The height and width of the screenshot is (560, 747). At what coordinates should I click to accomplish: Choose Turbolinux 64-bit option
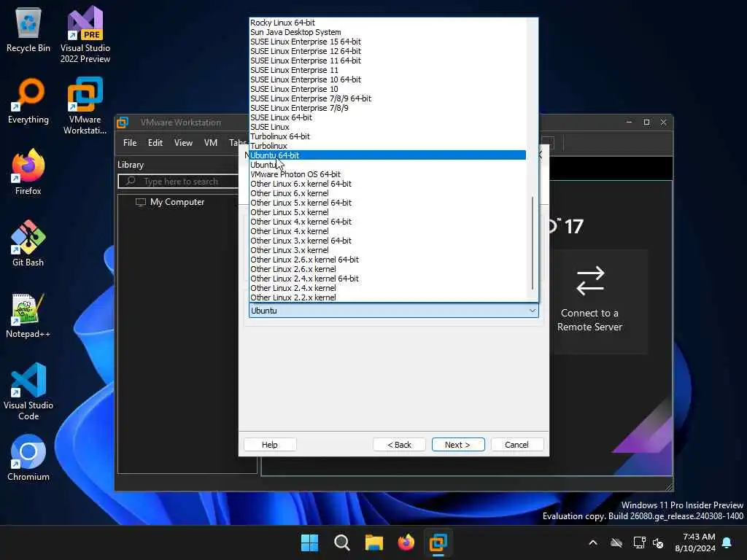(387, 136)
